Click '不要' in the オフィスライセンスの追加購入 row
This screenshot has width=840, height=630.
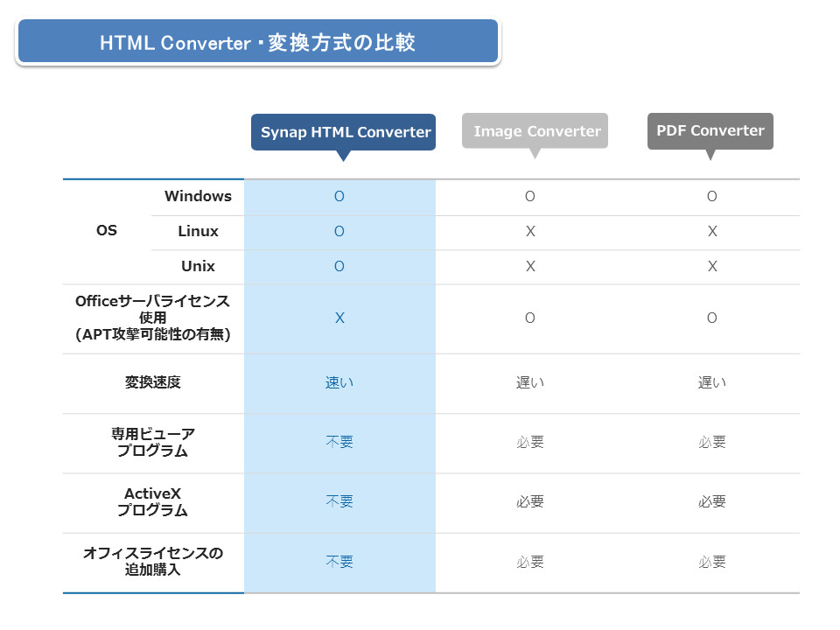(339, 562)
